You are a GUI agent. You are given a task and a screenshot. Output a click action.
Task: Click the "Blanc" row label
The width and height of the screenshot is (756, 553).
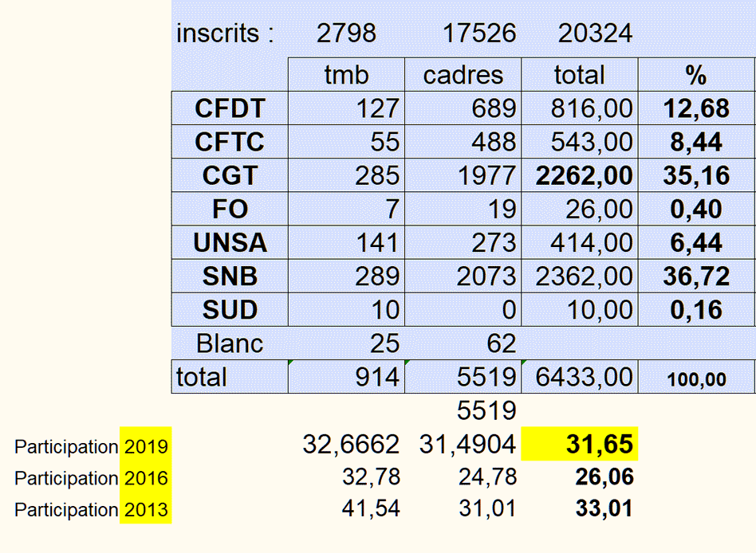point(230,343)
